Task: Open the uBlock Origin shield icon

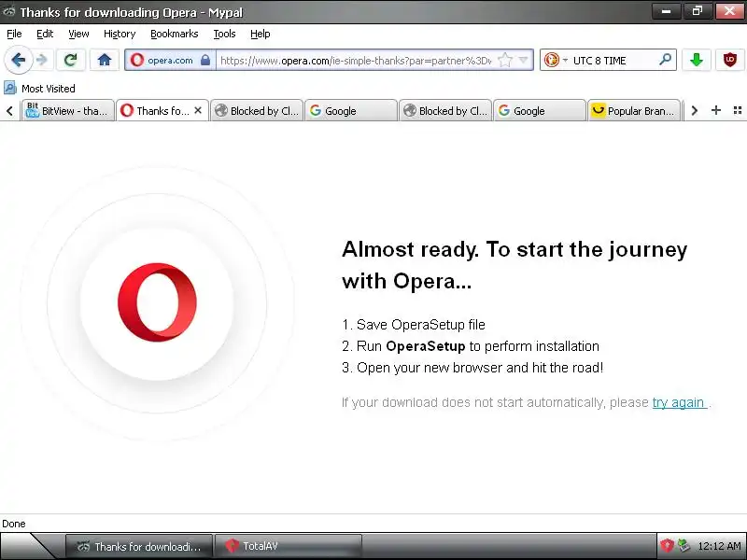Action: point(730,60)
